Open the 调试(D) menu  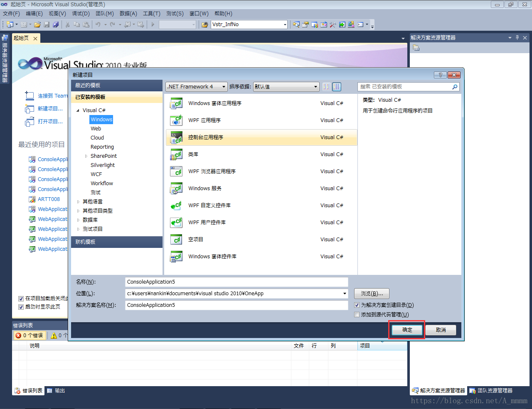pyautogui.click(x=81, y=14)
